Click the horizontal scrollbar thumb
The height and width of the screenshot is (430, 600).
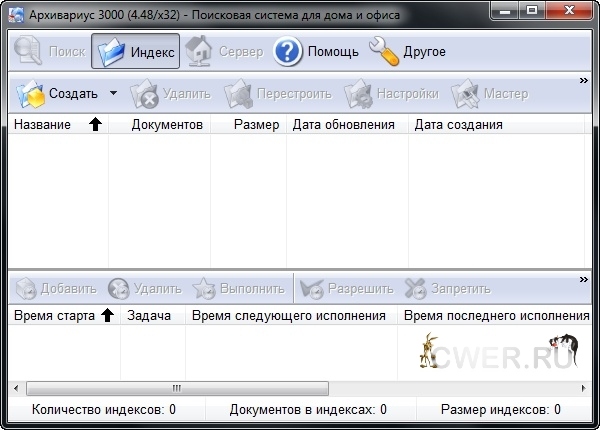(177, 387)
